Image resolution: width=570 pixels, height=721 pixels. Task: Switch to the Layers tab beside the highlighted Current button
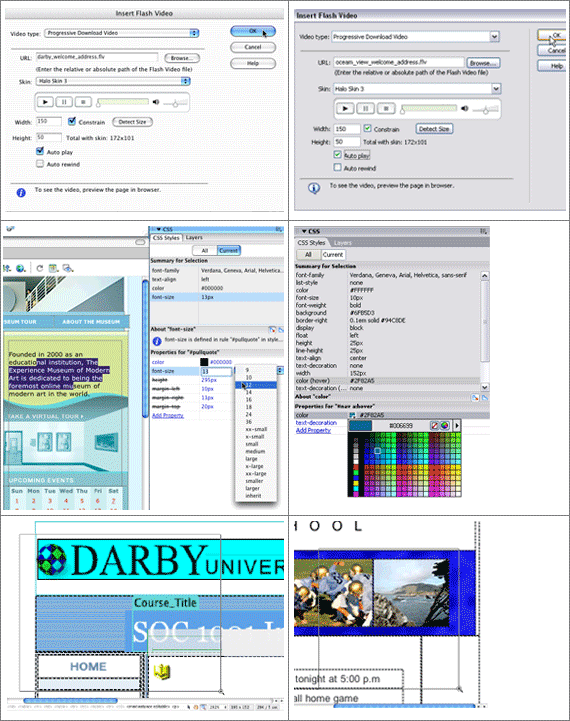point(194,238)
